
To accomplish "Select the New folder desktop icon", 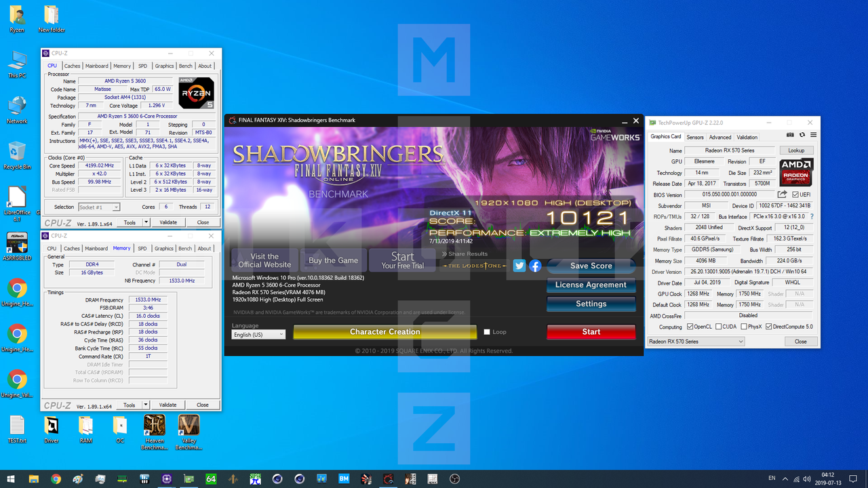I will pos(52,19).
